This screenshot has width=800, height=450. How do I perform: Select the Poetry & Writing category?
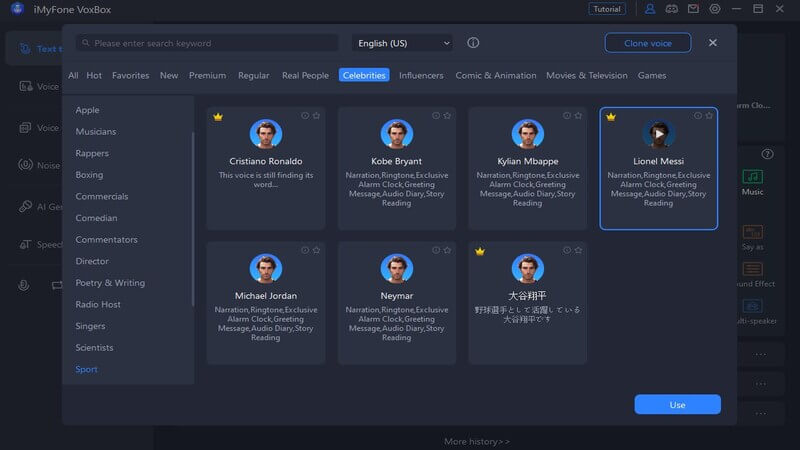click(110, 283)
